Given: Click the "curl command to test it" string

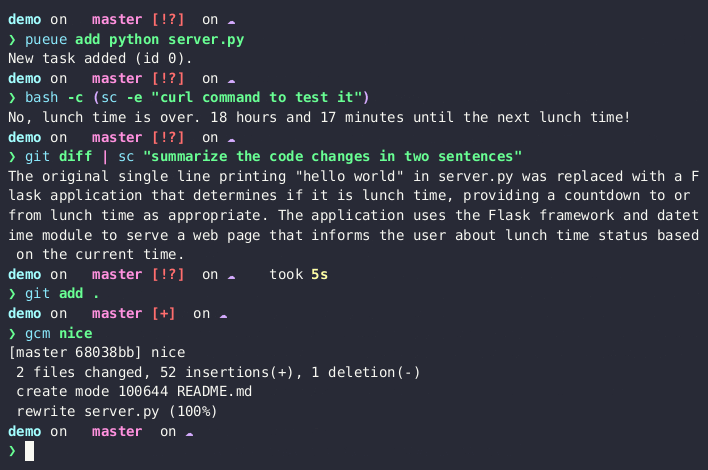Looking at the screenshot, I should (x=268, y=98).
